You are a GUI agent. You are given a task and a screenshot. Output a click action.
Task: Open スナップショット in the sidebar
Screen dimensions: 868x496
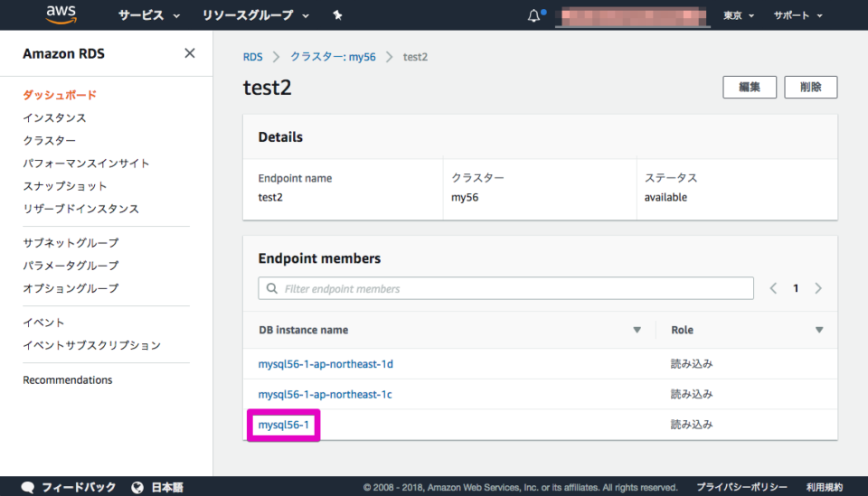point(65,186)
